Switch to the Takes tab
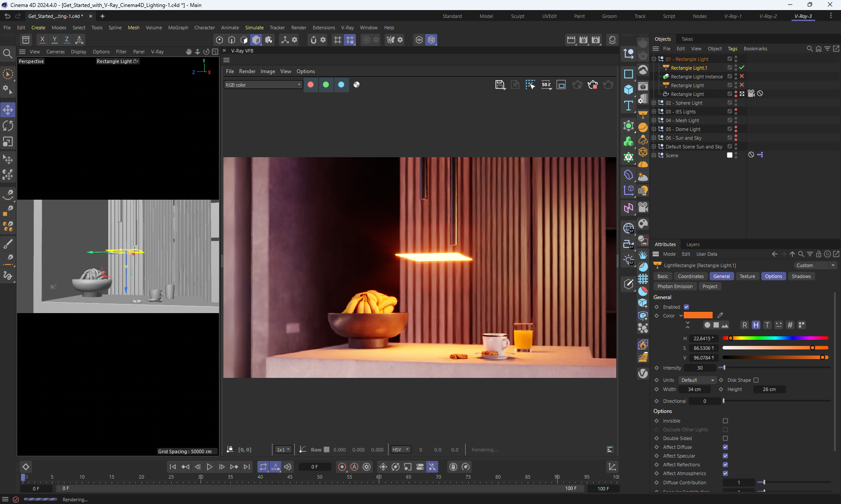The width and height of the screenshot is (841, 504). (x=687, y=39)
